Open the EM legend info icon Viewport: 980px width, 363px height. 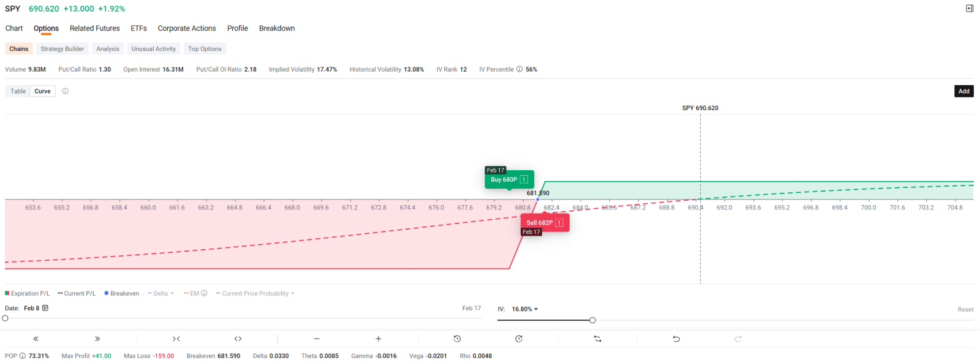point(204,293)
